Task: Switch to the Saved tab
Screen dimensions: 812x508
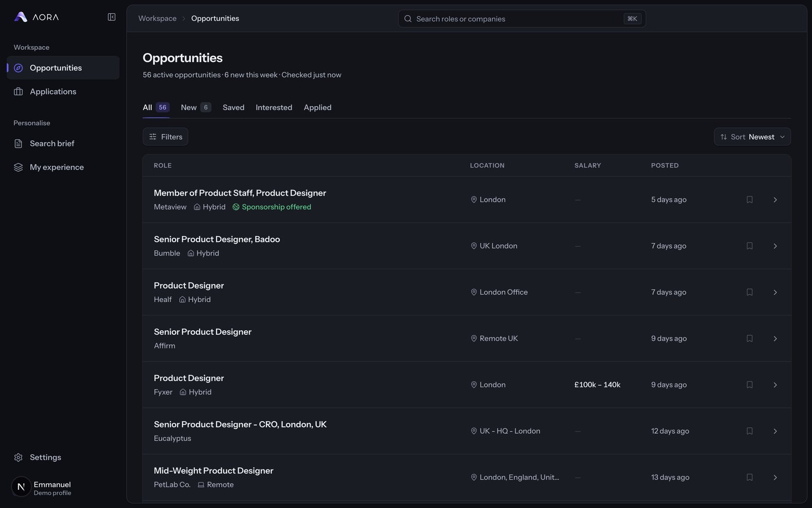Action: [233, 107]
